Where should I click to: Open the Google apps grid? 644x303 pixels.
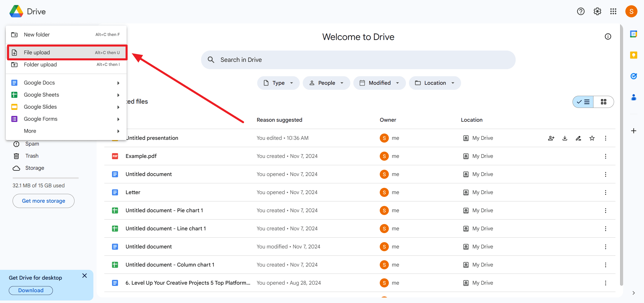[x=613, y=11]
